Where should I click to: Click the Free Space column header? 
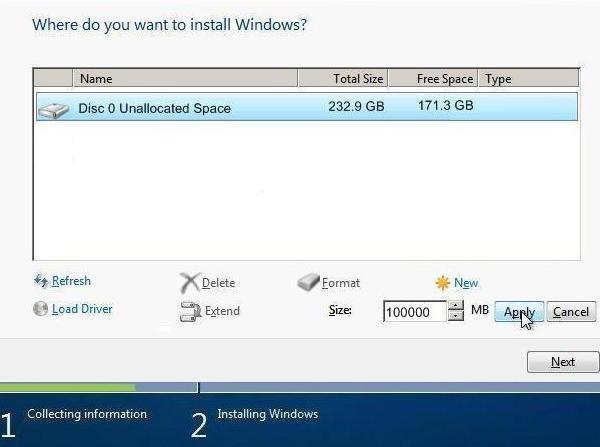433,78
